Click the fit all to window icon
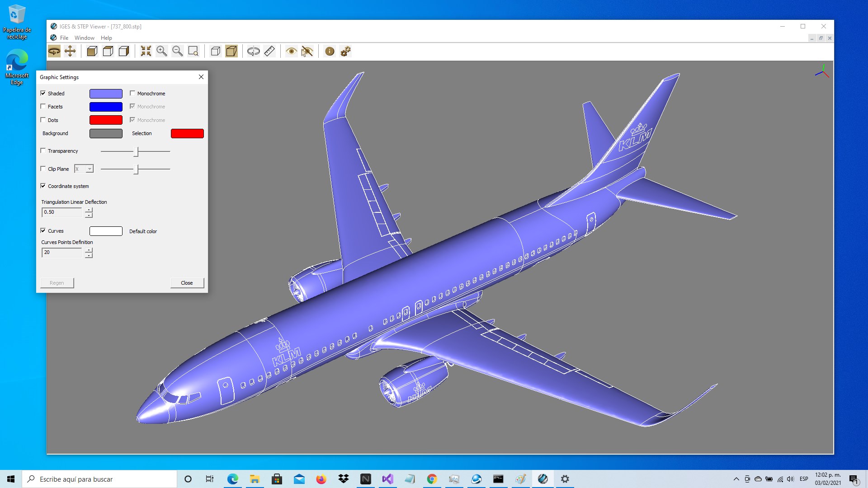Screen dimensions: 868x488 click(x=146, y=51)
